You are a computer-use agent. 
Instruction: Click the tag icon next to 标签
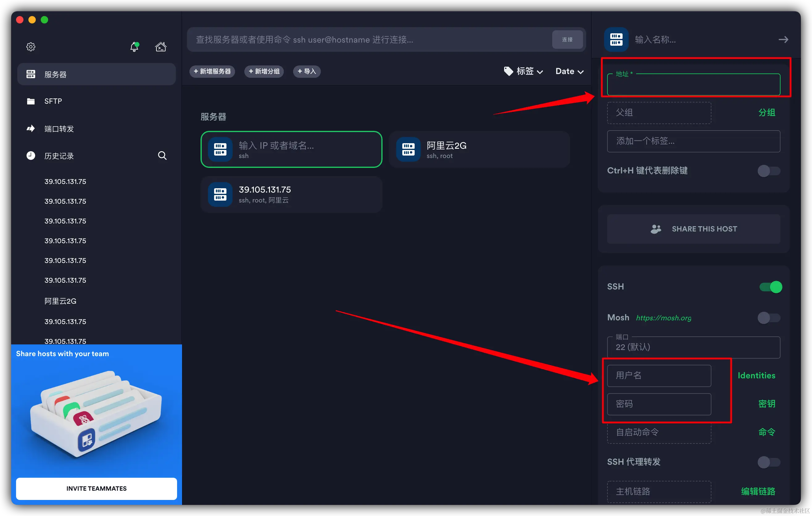[x=508, y=71]
